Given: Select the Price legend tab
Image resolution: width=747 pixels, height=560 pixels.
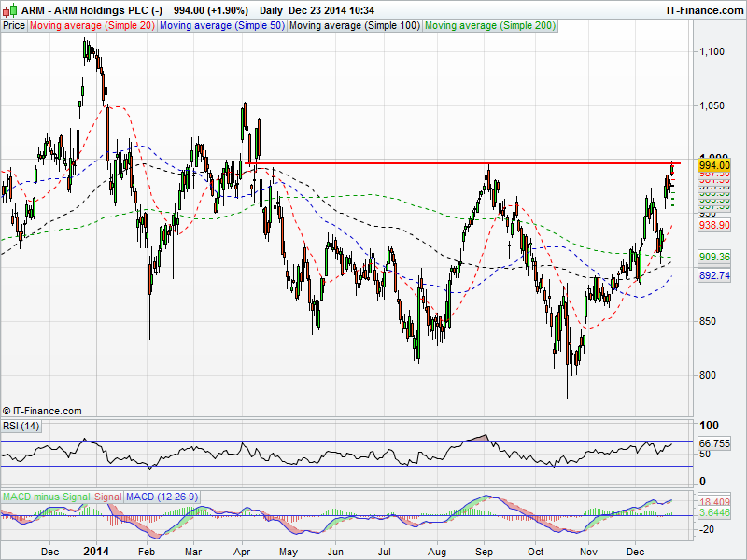Looking at the screenshot, I should pos(14,26).
